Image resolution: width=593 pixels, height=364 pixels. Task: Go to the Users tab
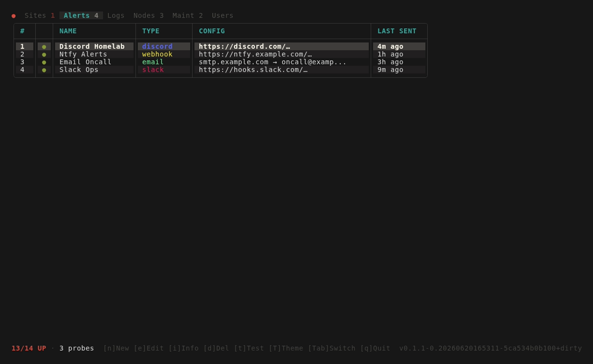coord(223,16)
